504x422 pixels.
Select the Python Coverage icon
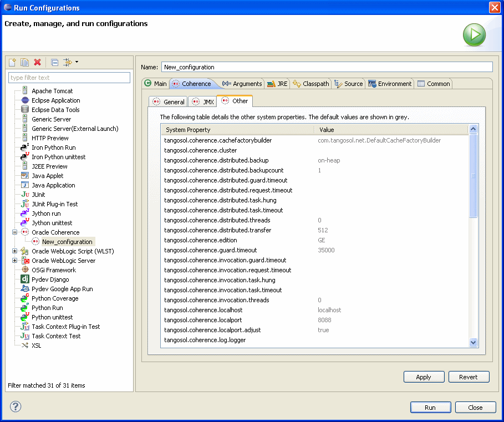[25, 298]
